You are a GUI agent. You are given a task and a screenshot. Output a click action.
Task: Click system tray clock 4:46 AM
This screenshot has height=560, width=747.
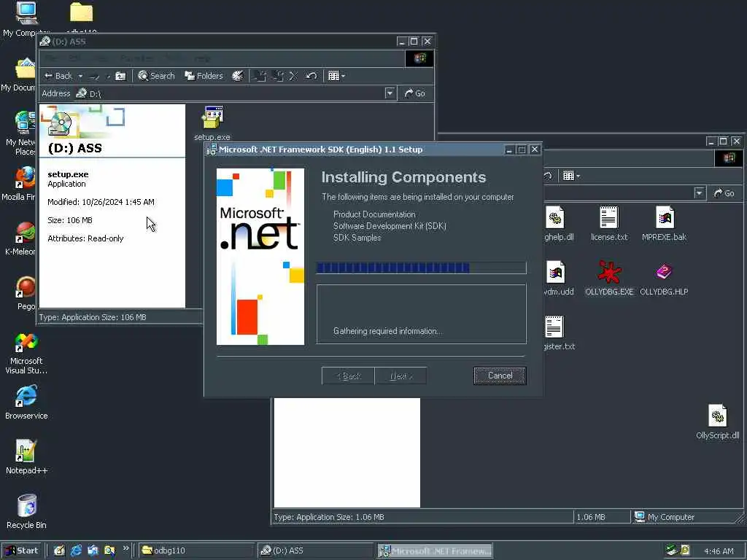click(x=719, y=551)
